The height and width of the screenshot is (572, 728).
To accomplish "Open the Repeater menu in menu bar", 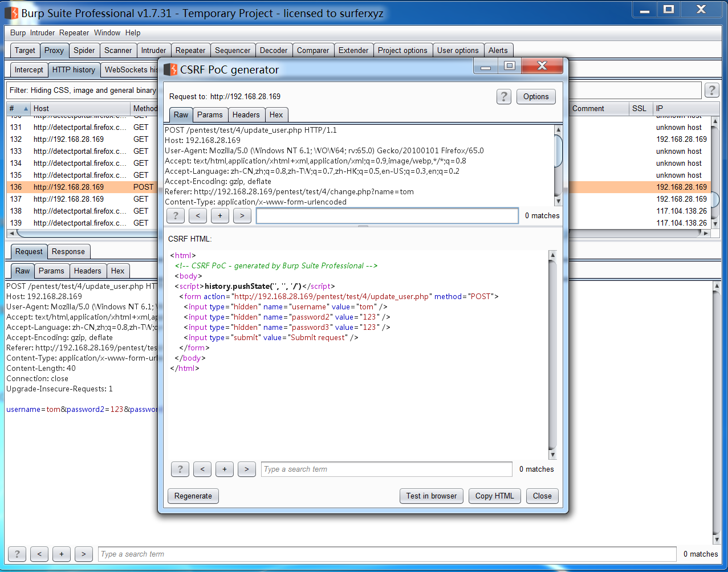I will coord(74,32).
